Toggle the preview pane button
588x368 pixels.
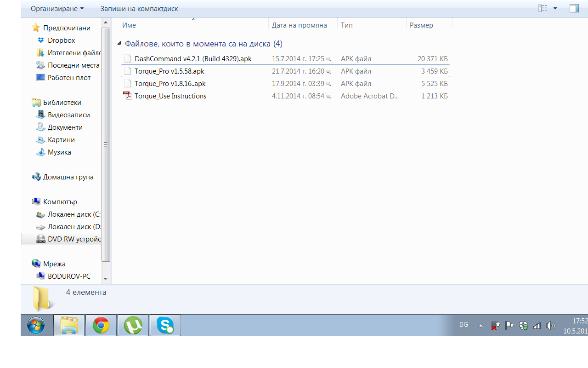(x=574, y=8)
